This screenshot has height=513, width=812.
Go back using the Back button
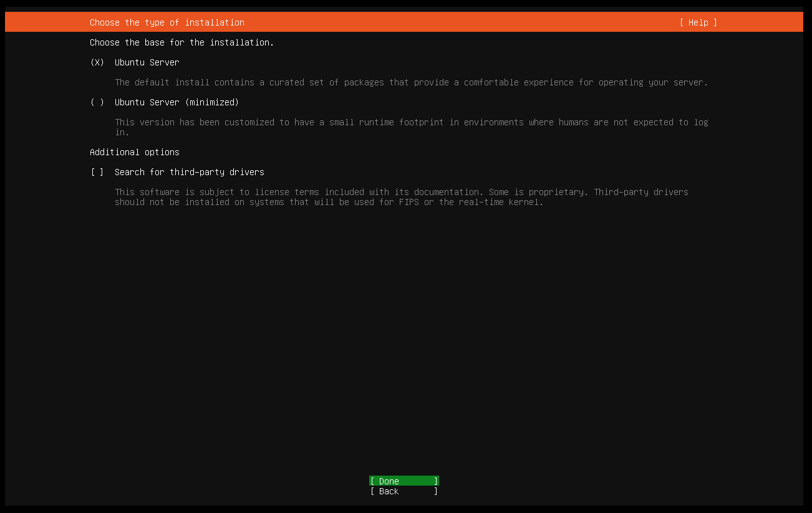(x=404, y=491)
